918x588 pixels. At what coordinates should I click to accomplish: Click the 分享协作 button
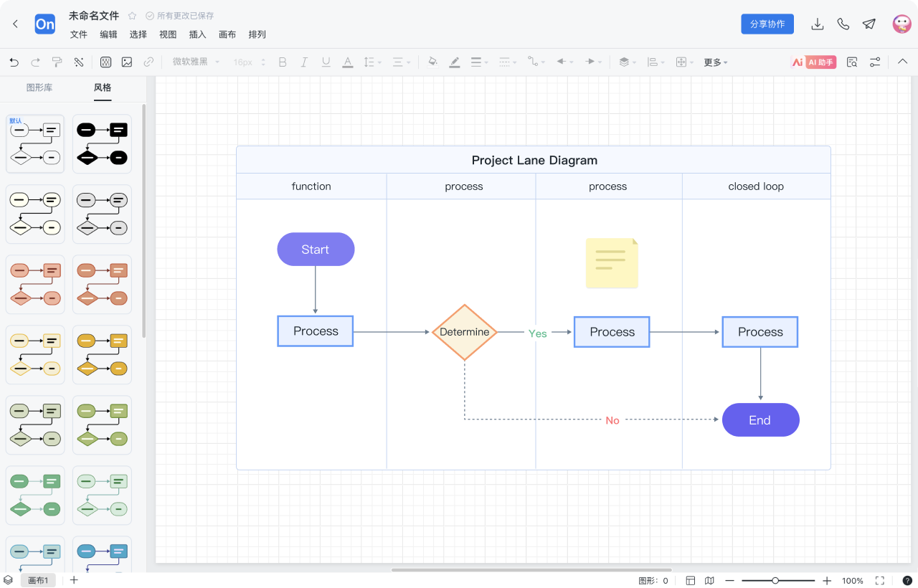[767, 24]
